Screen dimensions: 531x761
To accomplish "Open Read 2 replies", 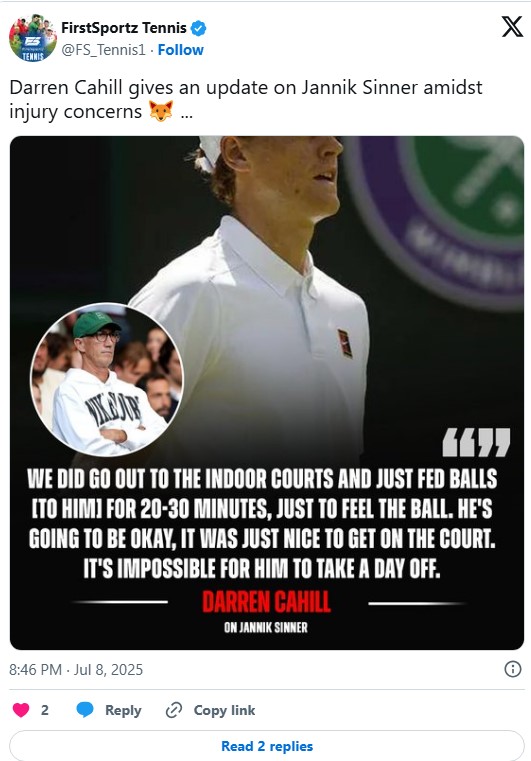I will [x=267, y=746].
